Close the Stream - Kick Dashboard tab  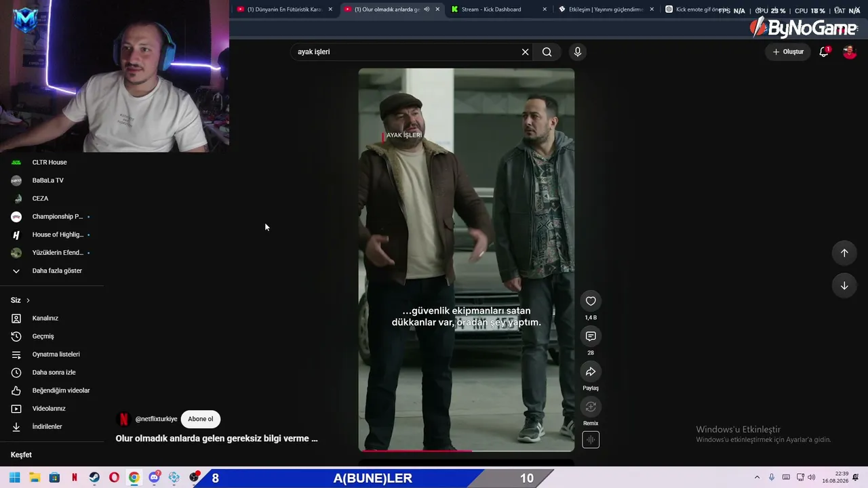[545, 9]
